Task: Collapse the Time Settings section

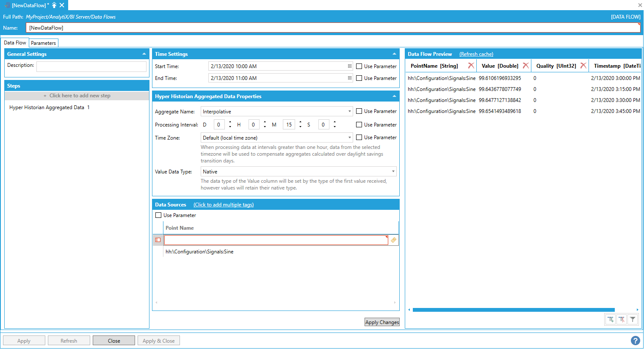Action: 394,54
